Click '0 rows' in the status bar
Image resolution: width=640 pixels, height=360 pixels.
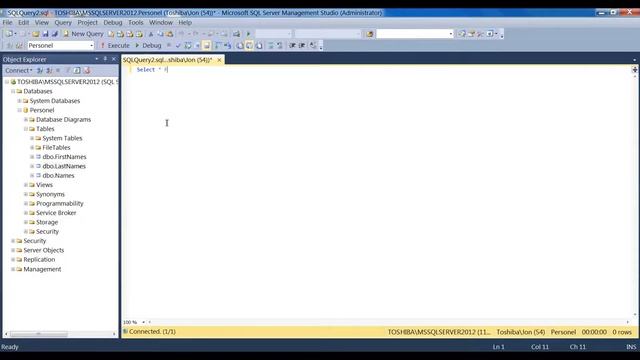pos(622,332)
